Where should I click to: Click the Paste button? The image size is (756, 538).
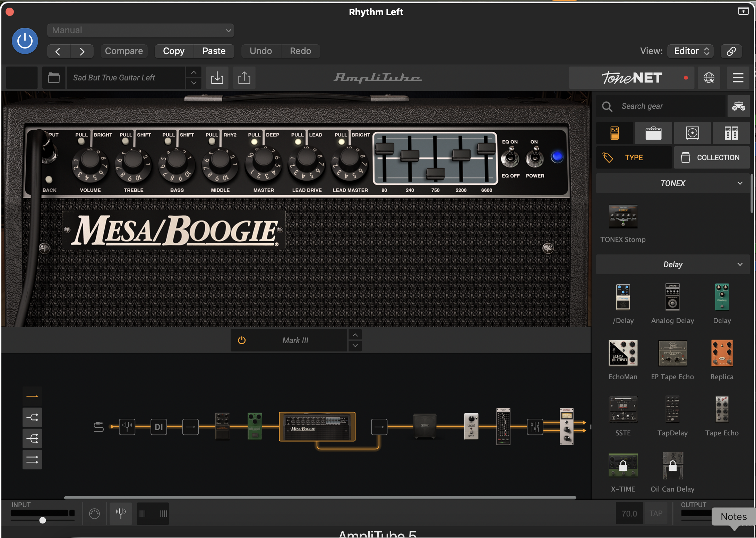pyautogui.click(x=214, y=51)
